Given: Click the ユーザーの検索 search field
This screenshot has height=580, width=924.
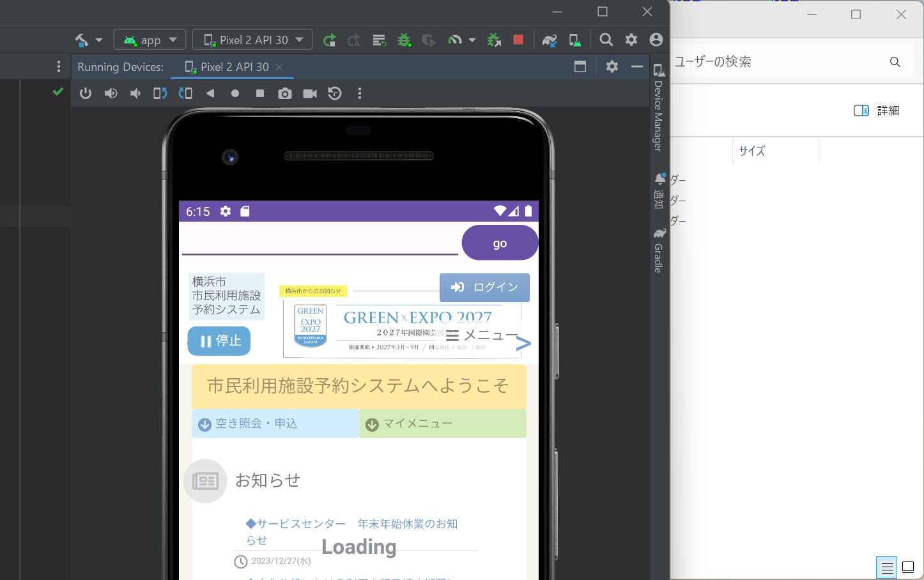Looking at the screenshot, I should point(767,61).
